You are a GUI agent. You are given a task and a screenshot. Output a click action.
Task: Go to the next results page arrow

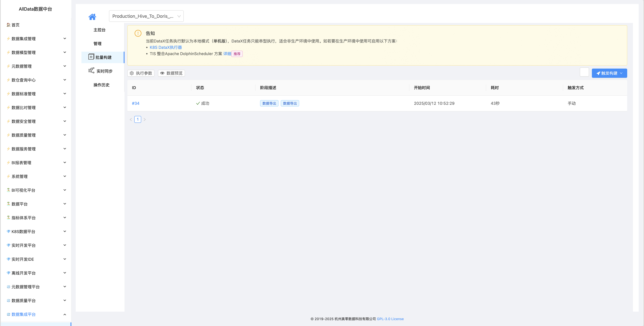point(144,119)
